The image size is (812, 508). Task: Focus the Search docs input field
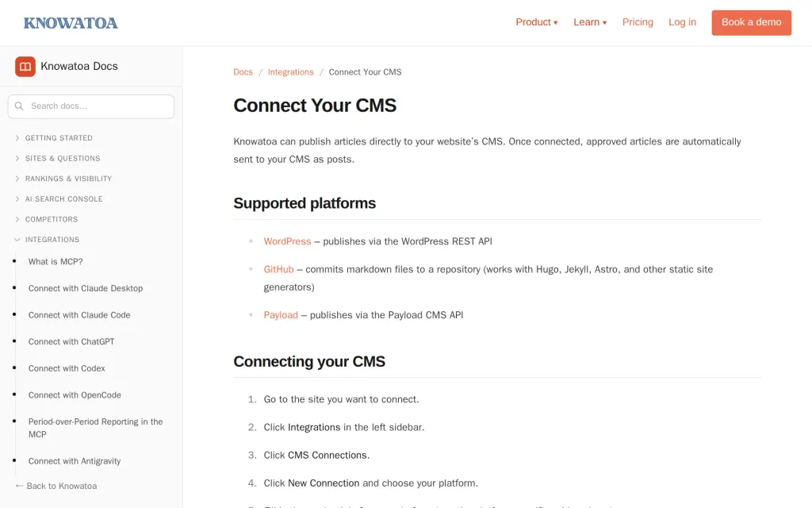click(x=91, y=106)
